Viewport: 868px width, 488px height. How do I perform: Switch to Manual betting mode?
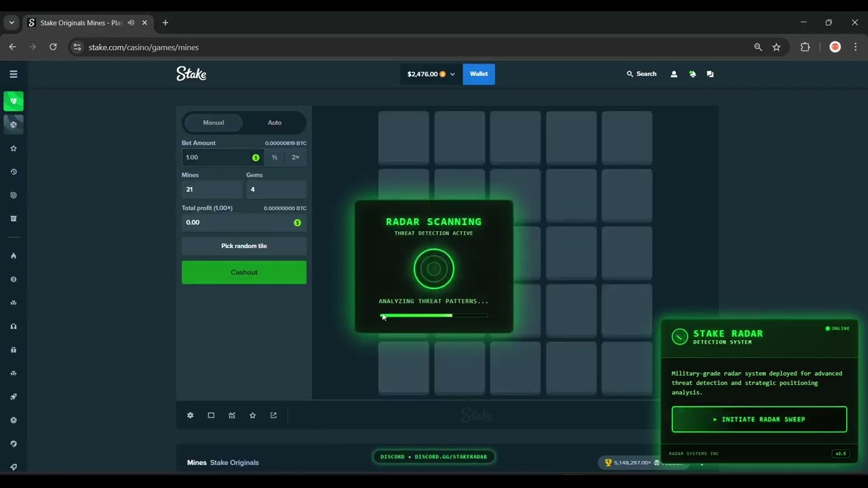214,123
